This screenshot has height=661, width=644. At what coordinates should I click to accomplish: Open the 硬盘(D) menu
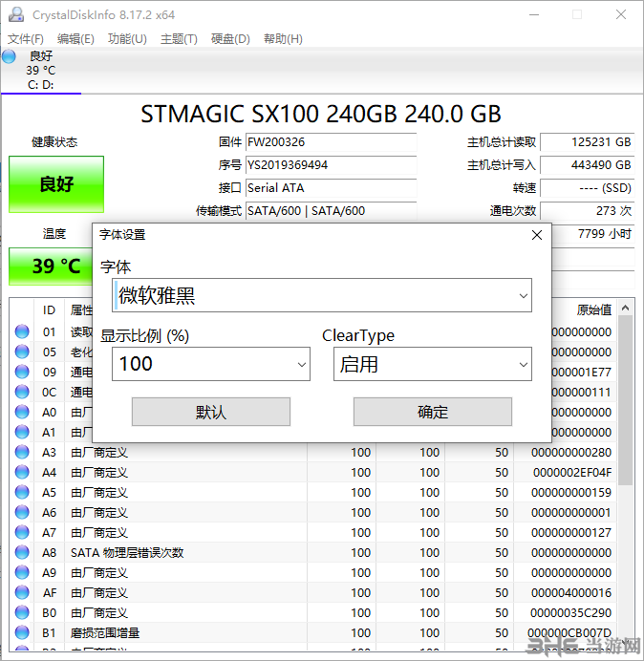pyautogui.click(x=230, y=39)
